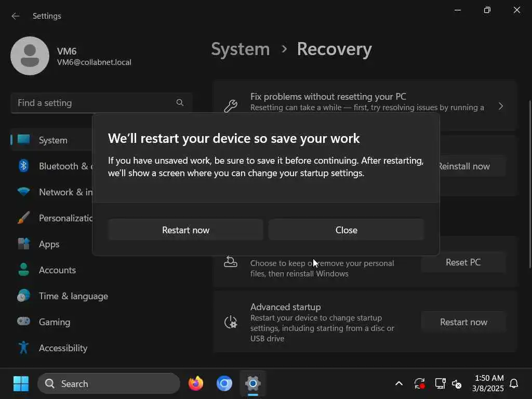Focus the Find a setting search box

(101, 103)
